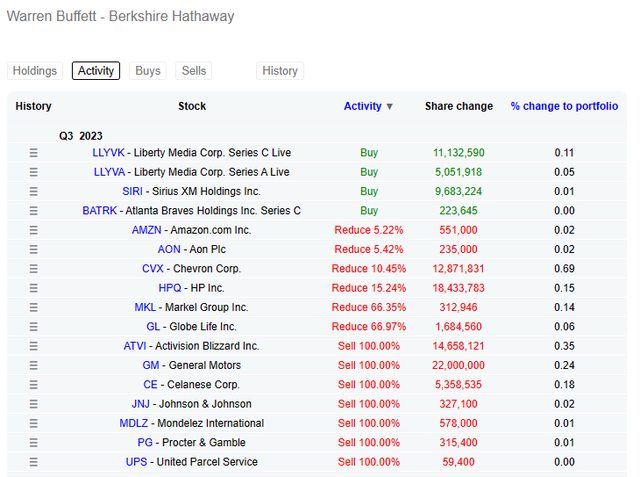This screenshot has width=640, height=477.
Task: Click history icon next to HP Inc.
Action: click(x=33, y=288)
